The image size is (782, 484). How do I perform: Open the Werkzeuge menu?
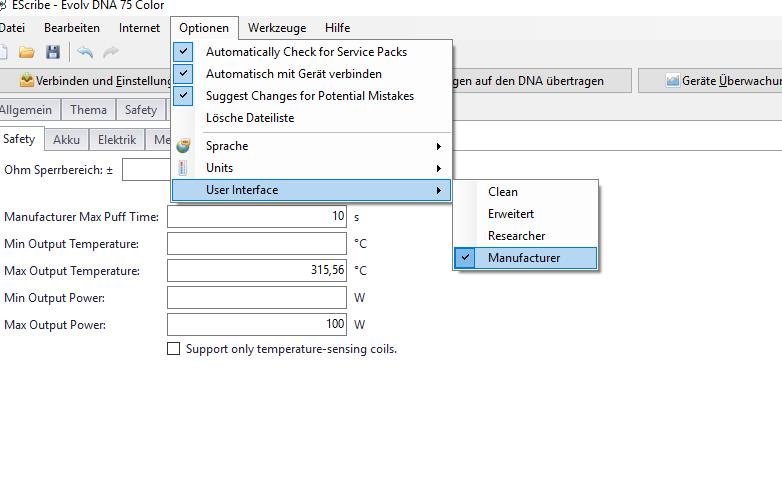277,28
